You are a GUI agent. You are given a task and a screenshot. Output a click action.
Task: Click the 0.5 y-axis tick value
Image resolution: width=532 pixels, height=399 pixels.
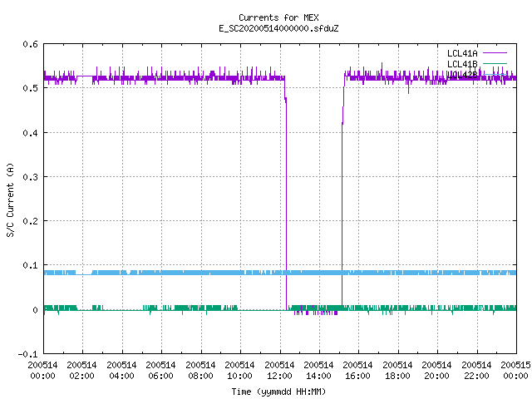[x=30, y=88]
